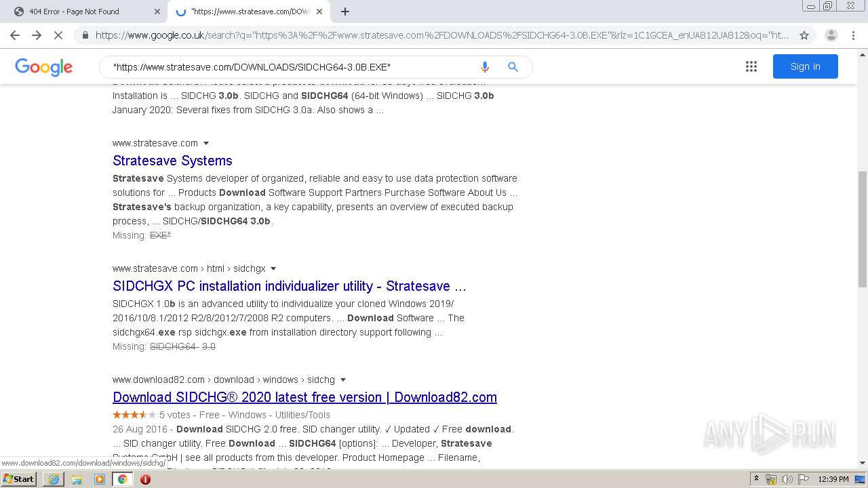The height and width of the screenshot is (488, 868).
Task: Click missing term EXE strikethrough
Action: pyautogui.click(x=160, y=235)
